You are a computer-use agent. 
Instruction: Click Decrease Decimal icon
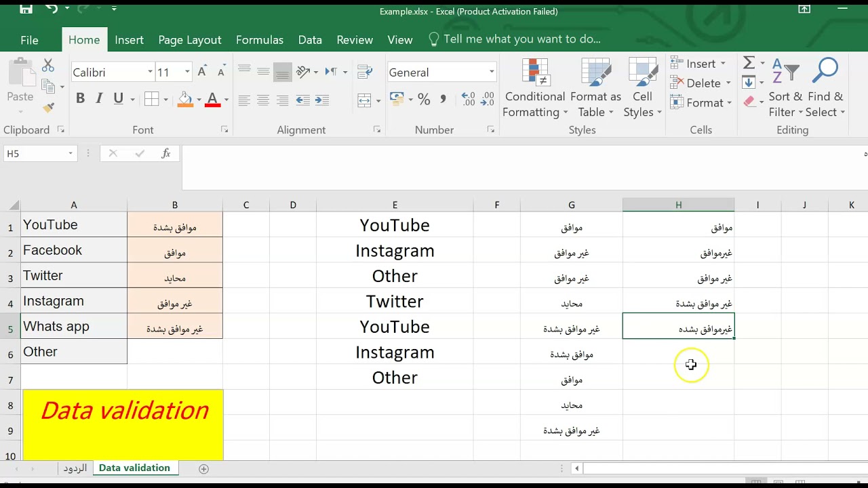click(x=487, y=100)
